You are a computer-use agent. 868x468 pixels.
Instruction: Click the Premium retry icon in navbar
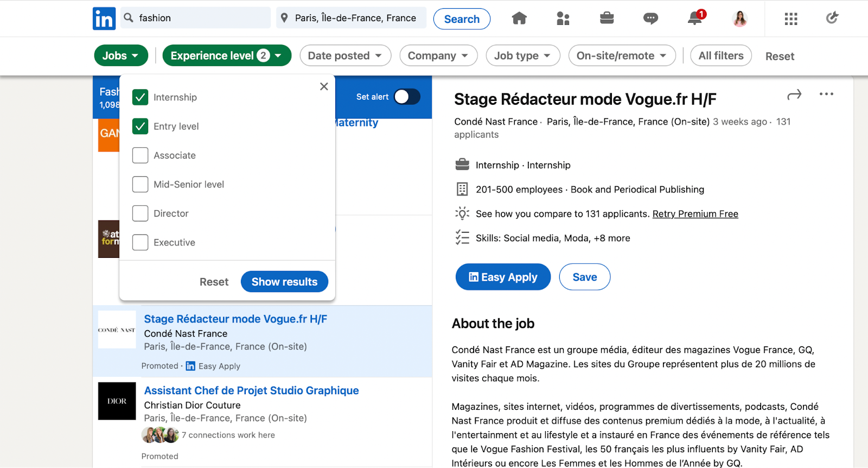point(832,18)
